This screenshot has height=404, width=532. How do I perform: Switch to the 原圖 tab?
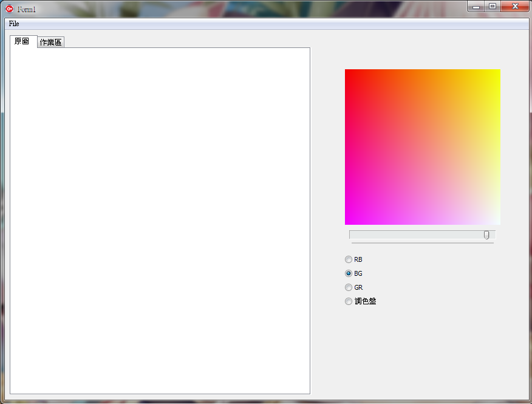[23, 41]
